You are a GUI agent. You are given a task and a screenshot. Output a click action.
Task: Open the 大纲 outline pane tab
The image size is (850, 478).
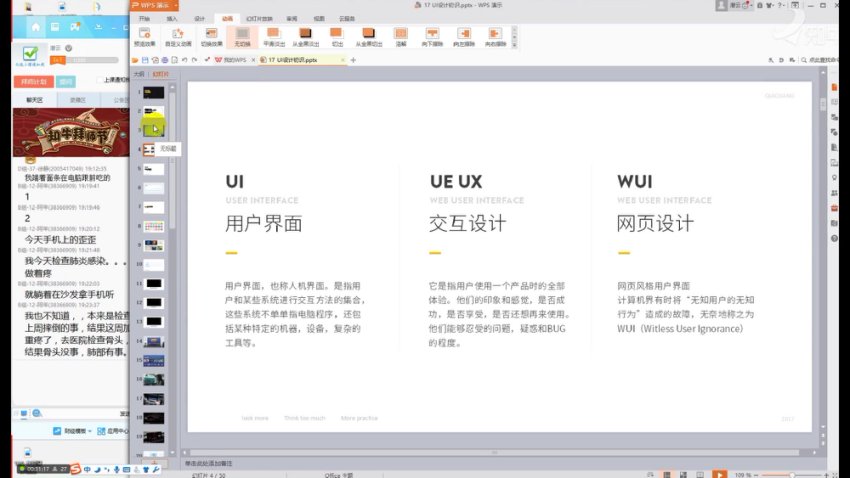point(139,73)
